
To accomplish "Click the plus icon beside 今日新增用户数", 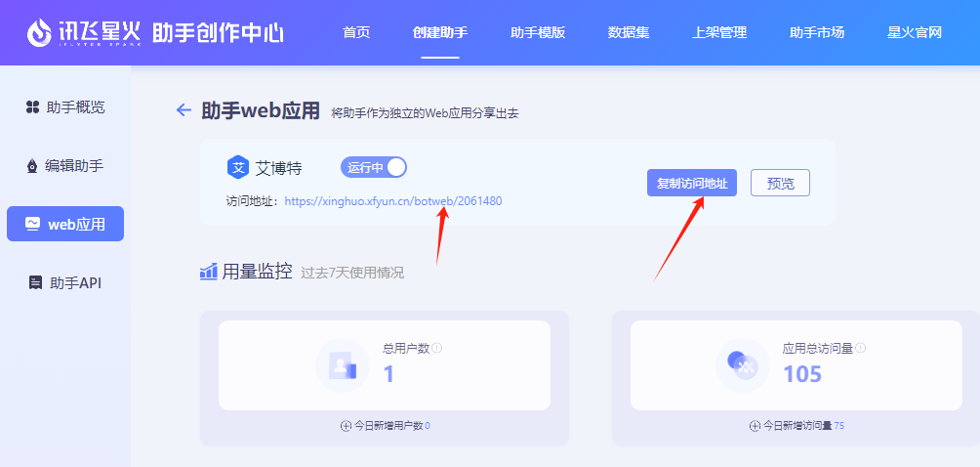I will pos(346,426).
